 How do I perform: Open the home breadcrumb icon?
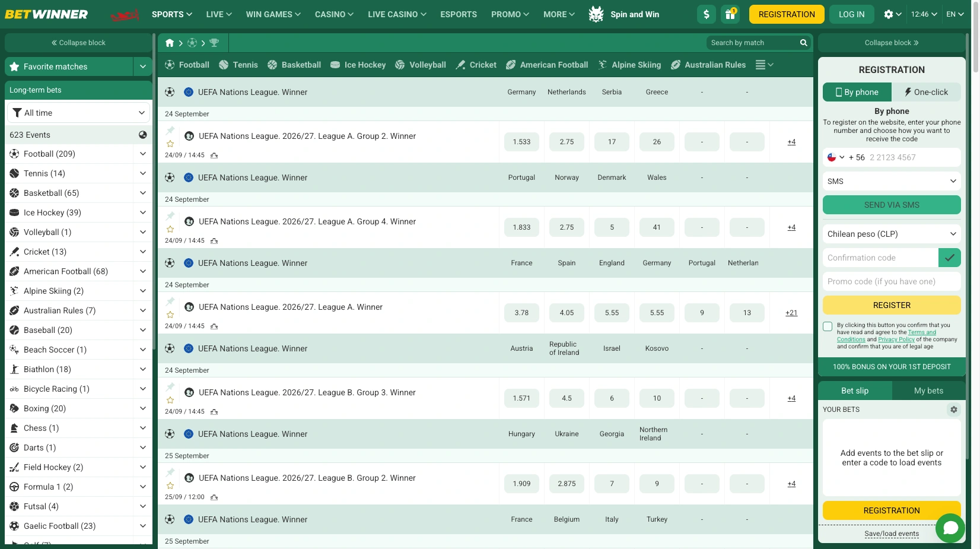coord(170,43)
